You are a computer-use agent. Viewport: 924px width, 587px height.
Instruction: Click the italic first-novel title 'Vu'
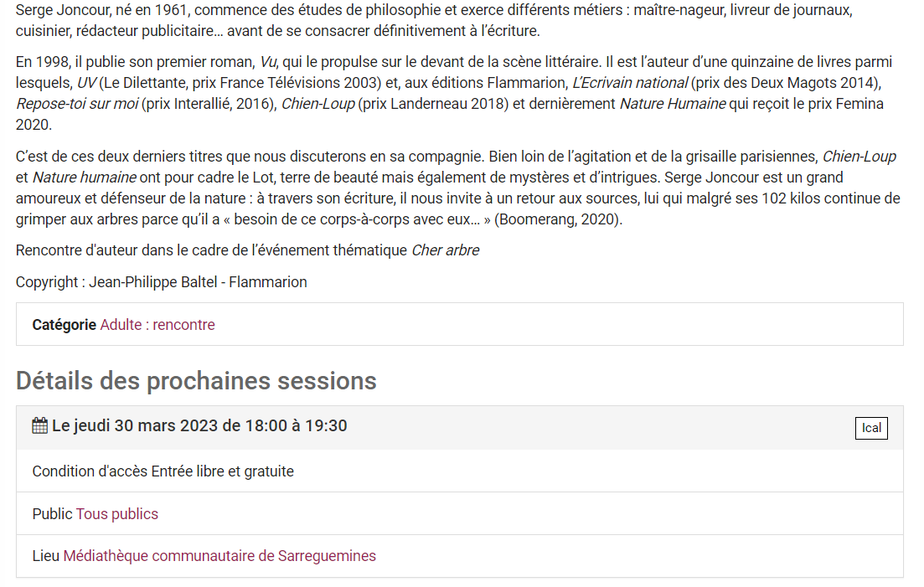click(268, 63)
